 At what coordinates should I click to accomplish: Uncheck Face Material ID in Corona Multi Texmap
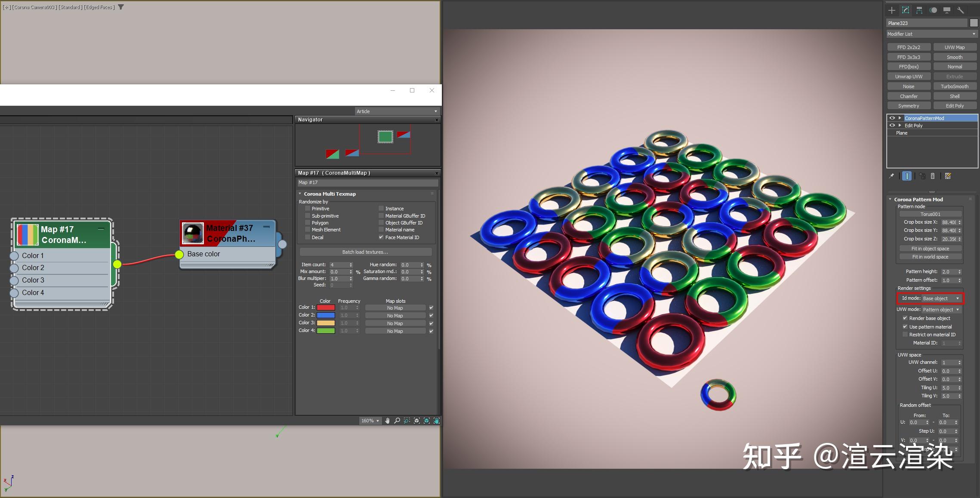tap(381, 237)
